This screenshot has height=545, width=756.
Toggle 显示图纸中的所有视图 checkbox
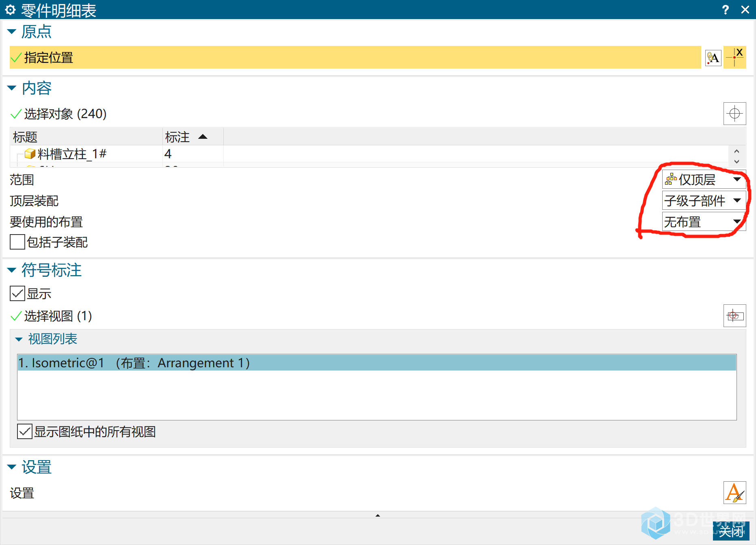tap(25, 431)
